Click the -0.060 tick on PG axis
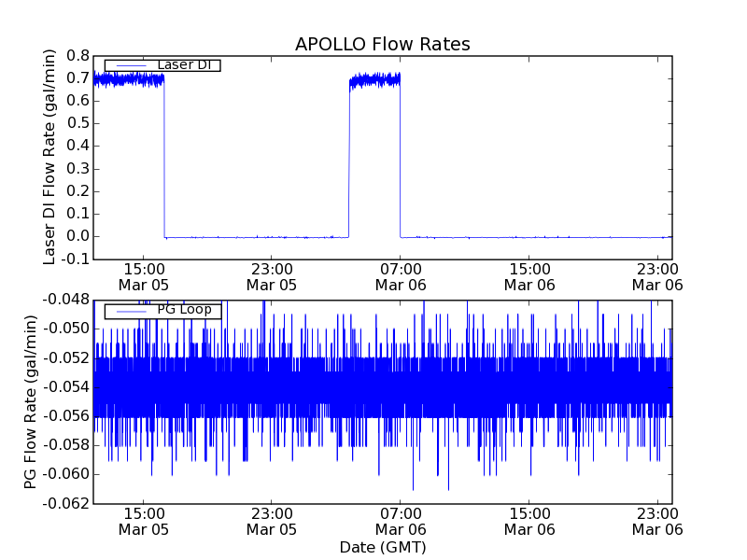 [65, 474]
